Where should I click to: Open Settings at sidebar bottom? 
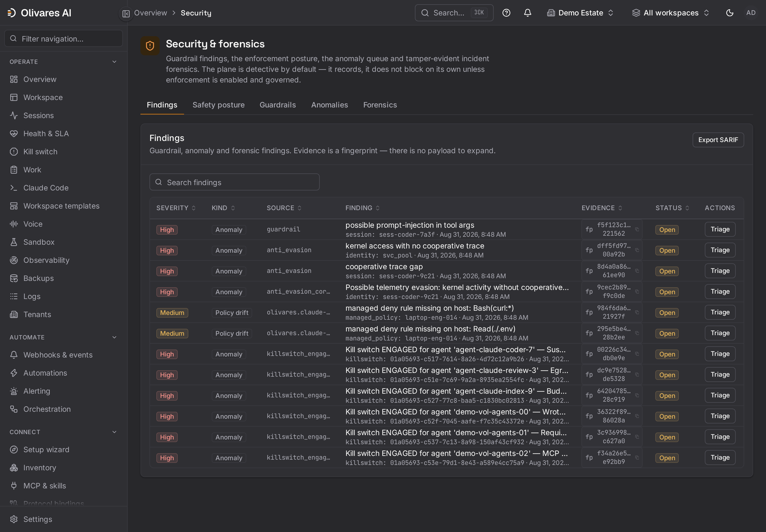(x=63, y=519)
